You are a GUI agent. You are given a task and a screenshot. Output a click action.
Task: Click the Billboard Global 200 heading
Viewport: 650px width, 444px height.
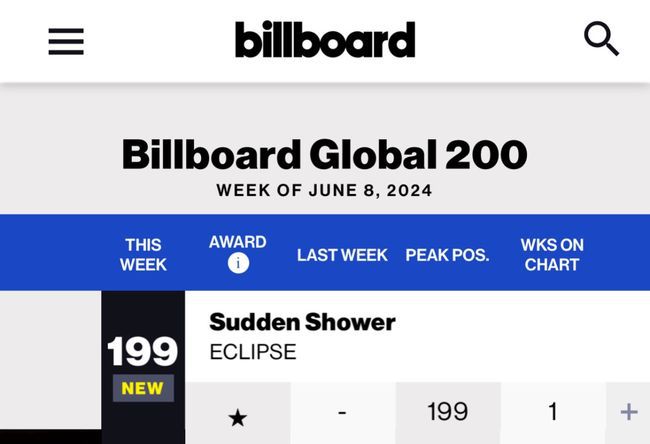(x=324, y=154)
